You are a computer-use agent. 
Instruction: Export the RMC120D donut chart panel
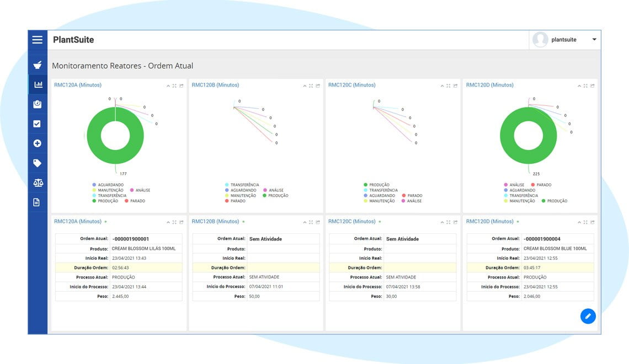(x=593, y=86)
